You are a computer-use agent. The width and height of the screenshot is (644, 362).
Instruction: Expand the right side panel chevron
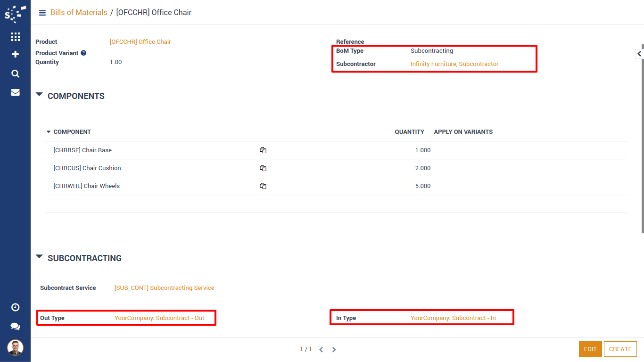click(x=639, y=54)
